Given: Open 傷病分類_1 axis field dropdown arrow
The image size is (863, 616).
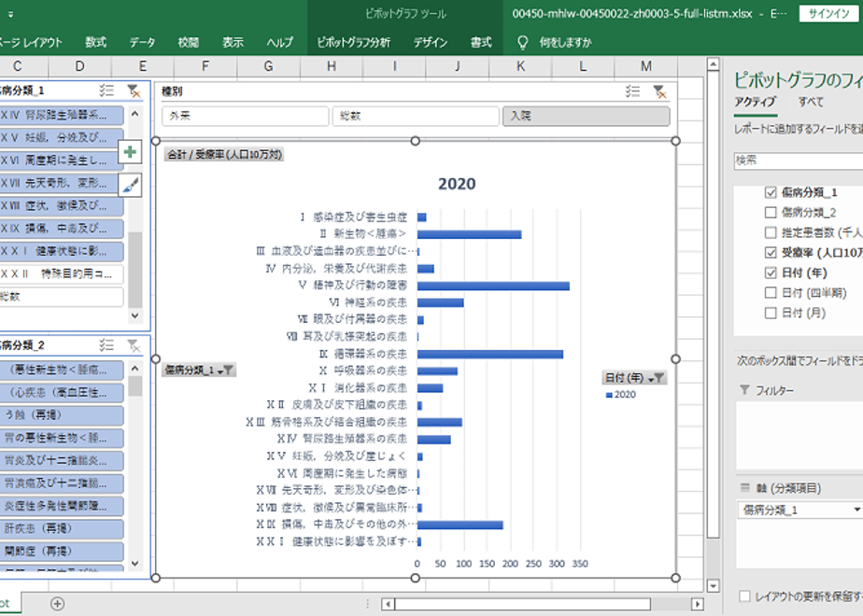Looking at the screenshot, I should click(x=856, y=510).
